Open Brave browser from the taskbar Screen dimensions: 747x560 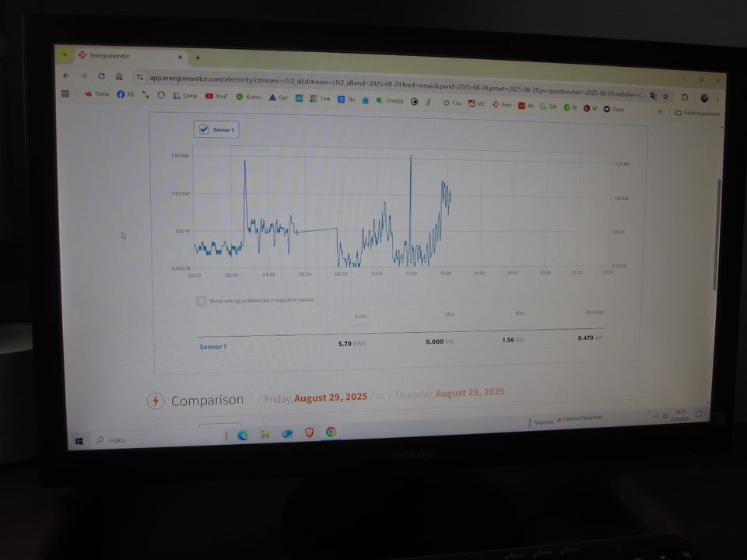(x=309, y=432)
